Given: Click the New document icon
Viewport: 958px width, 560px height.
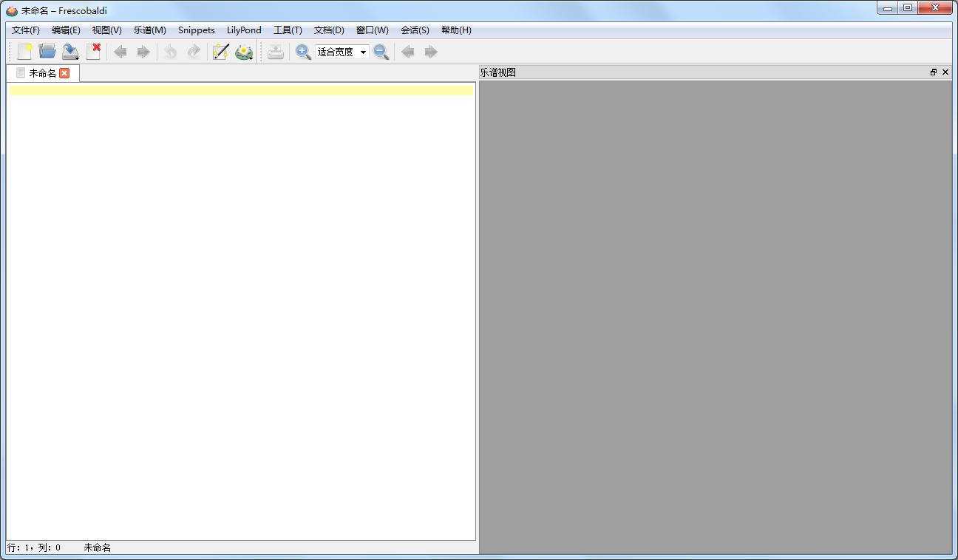Looking at the screenshot, I should click(24, 52).
